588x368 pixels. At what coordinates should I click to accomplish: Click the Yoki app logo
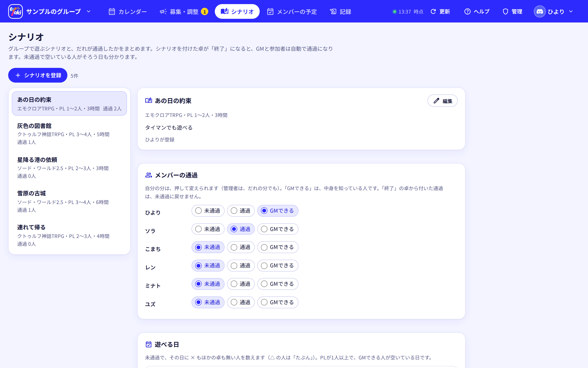pyautogui.click(x=16, y=11)
